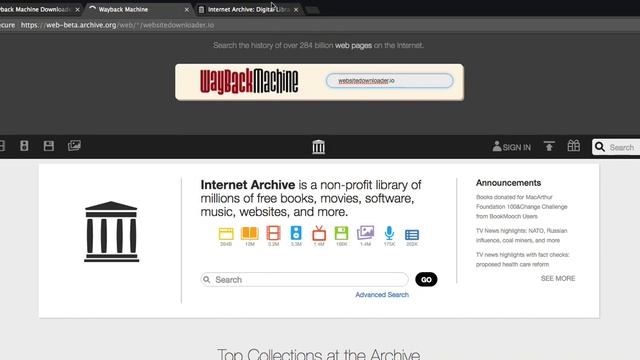Open the yellow web pages collection icon
Screen dimensions: 640x360
(x=226, y=234)
